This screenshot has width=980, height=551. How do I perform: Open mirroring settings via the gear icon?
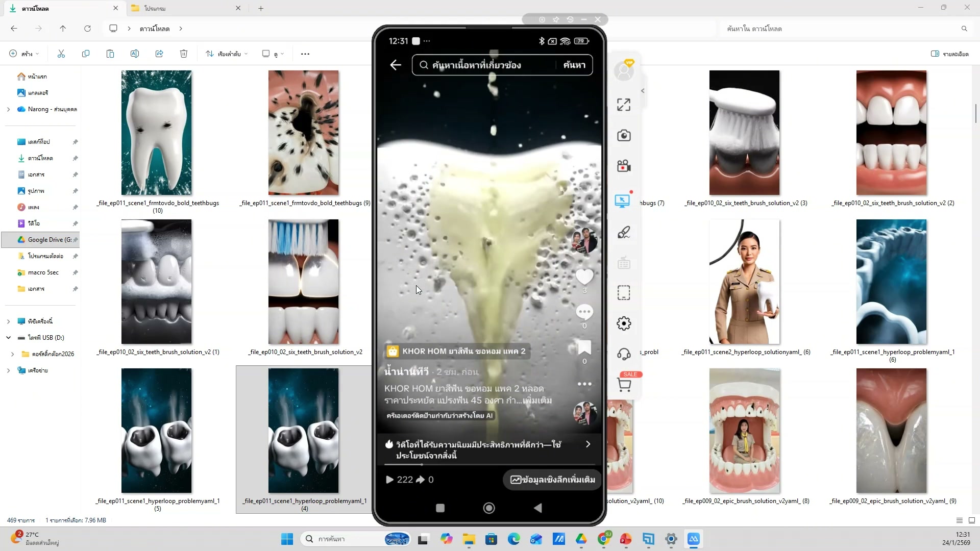tap(624, 323)
